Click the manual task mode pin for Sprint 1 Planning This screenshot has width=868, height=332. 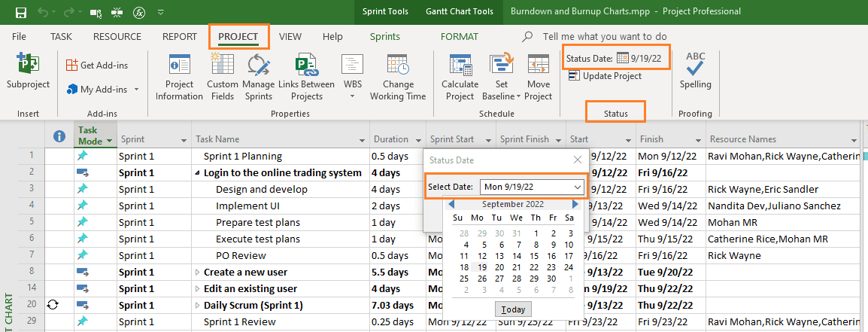[83, 157]
